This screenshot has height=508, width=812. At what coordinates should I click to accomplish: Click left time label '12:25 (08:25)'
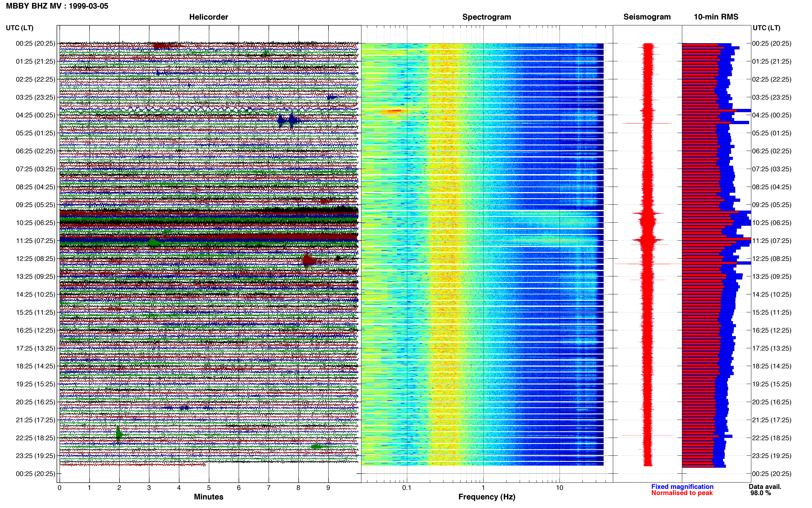point(36,259)
